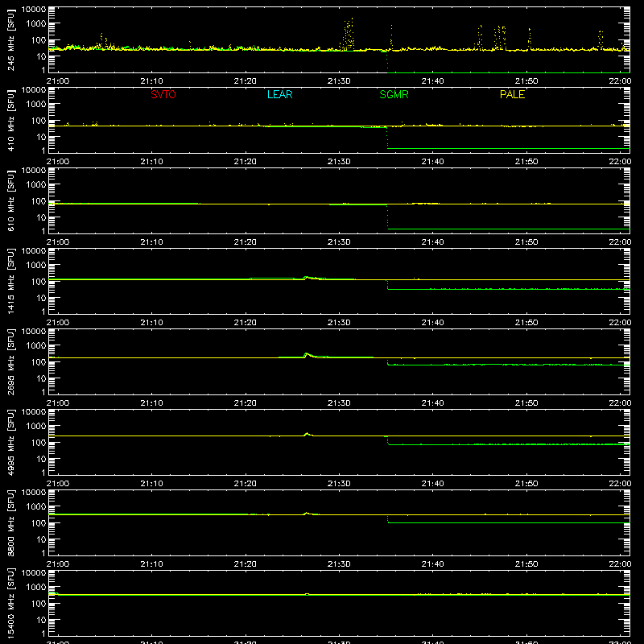Click the burst peak in the 2695 MHz plot

pyautogui.click(x=307, y=353)
